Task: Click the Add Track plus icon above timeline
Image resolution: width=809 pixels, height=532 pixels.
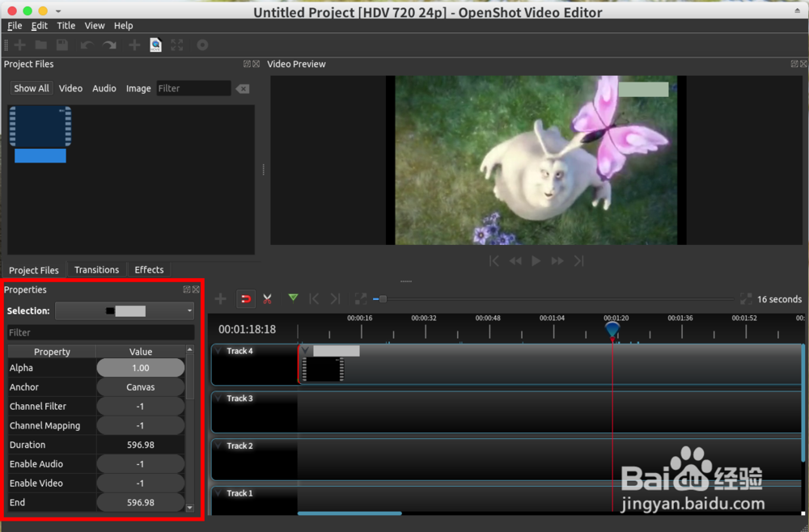Action: [220, 298]
